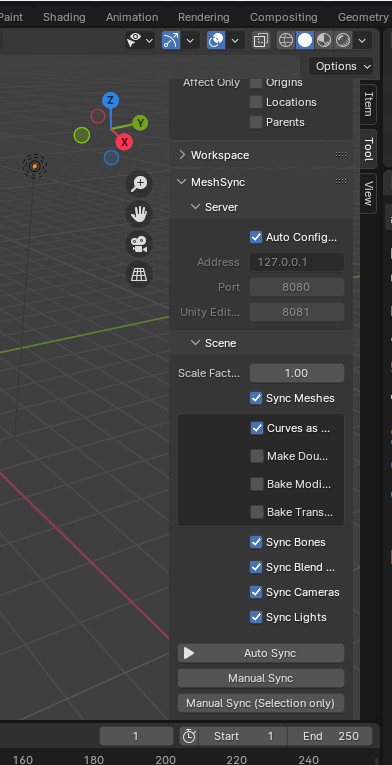
Task: Switch to solid viewport shading
Action: [305, 40]
